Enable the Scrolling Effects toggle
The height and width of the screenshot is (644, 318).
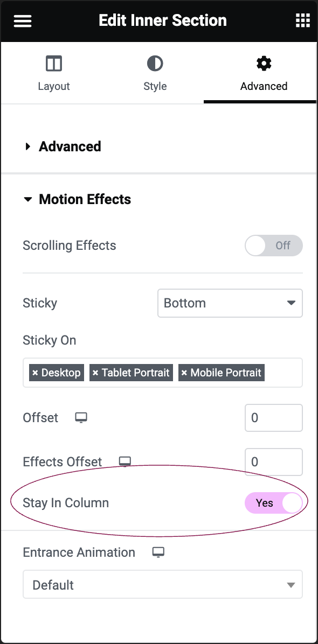(x=273, y=246)
